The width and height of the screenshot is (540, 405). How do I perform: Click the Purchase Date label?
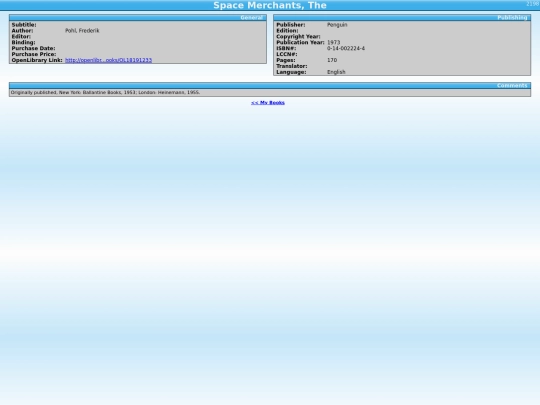click(x=33, y=48)
